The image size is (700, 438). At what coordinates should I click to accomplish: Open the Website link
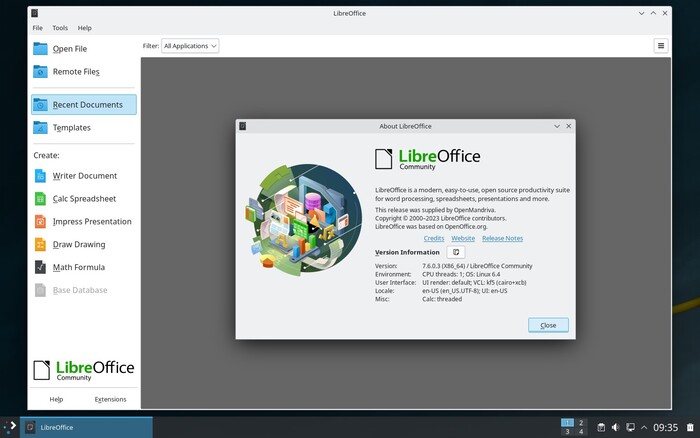[x=463, y=238]
